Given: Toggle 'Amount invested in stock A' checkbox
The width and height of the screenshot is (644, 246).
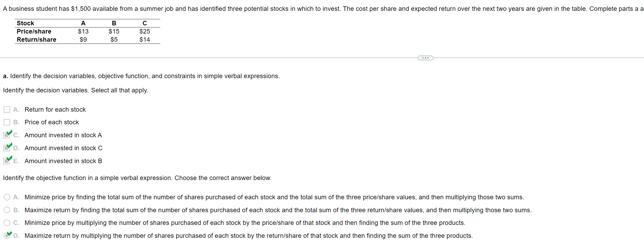Looking at the screenshot, I should pos(7,135).
